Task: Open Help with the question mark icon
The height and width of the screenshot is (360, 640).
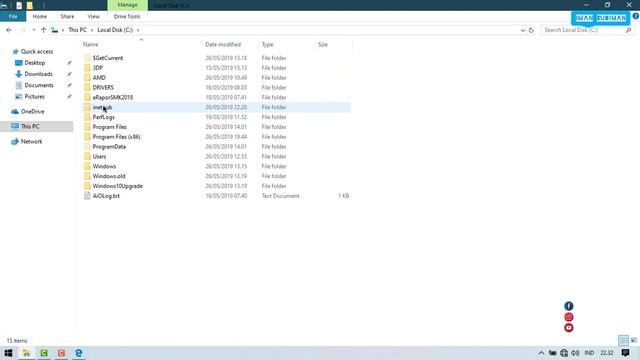Action: [636, 16]
